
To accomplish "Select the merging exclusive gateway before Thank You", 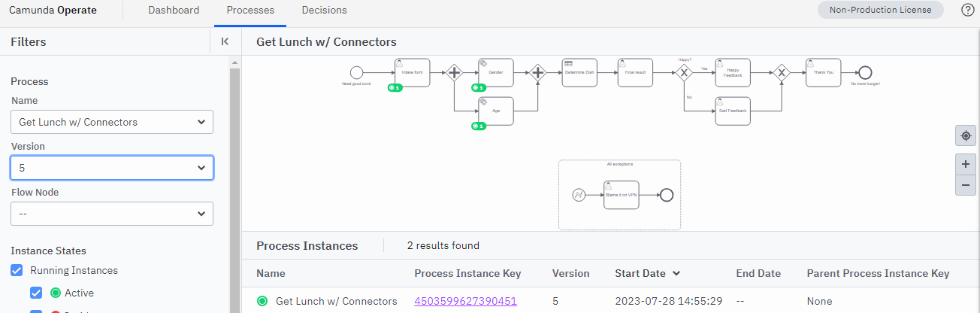I will point(782,72).
